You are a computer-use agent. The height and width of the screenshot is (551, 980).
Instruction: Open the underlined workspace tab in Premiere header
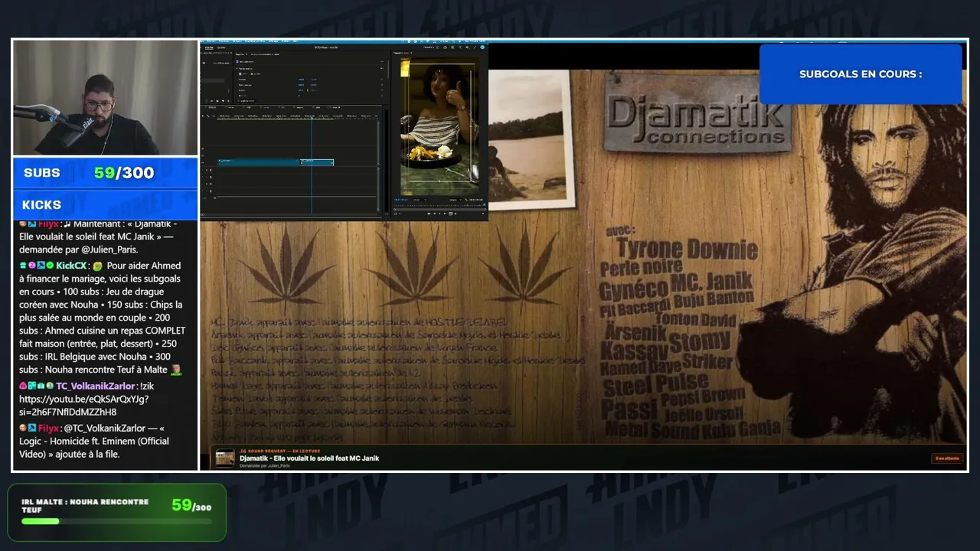coord(209,47)
